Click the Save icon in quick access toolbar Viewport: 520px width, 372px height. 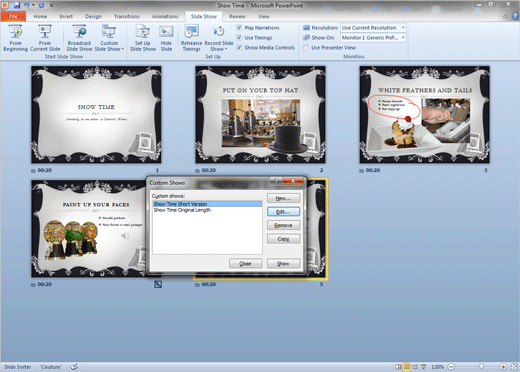point(17,5)
